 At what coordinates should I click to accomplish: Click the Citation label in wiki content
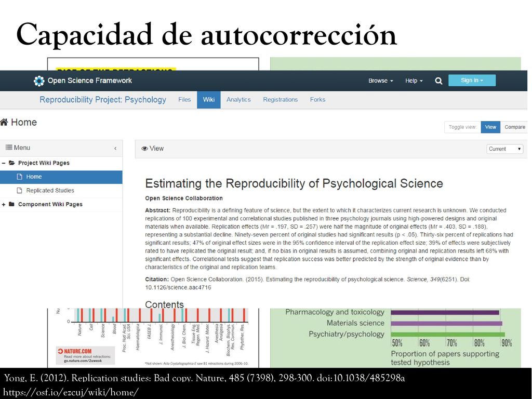pyautogui.click(x=157, y=279)
